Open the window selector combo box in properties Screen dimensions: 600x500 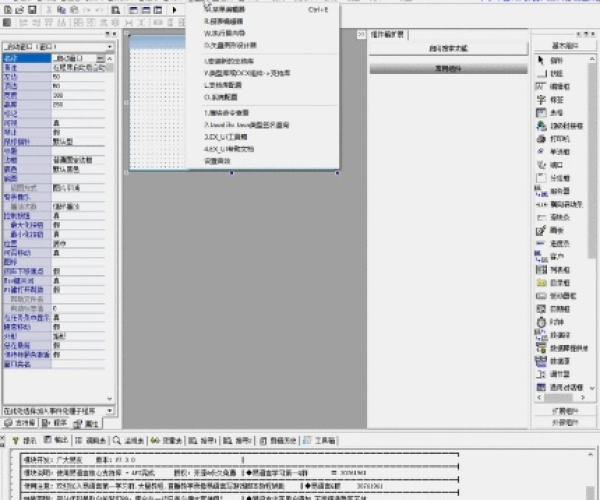click(58, 47)
